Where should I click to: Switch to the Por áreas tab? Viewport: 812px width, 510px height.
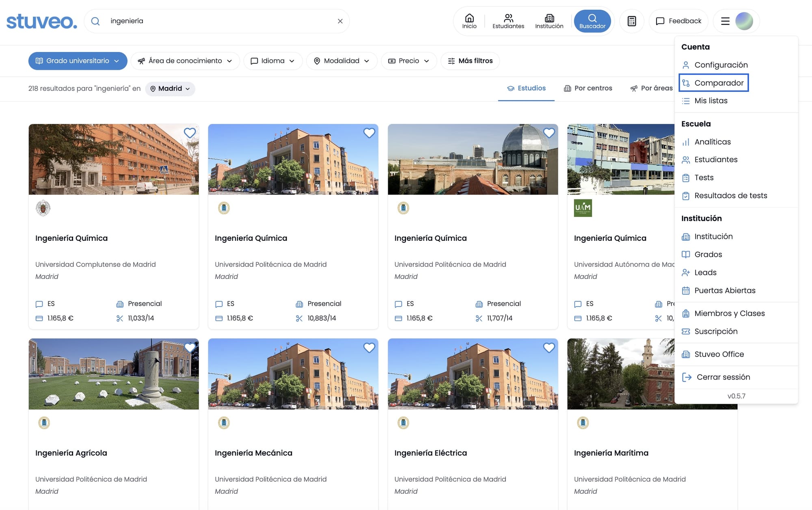(x=651, y=88)
